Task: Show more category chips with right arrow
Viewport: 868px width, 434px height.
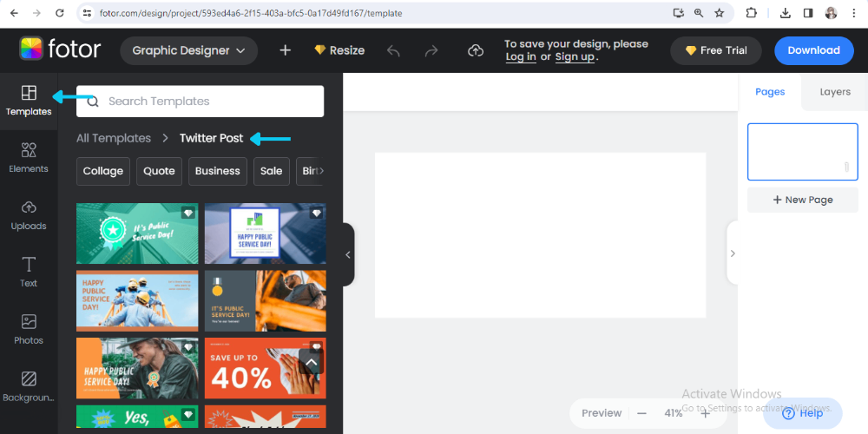Action: 320,171
